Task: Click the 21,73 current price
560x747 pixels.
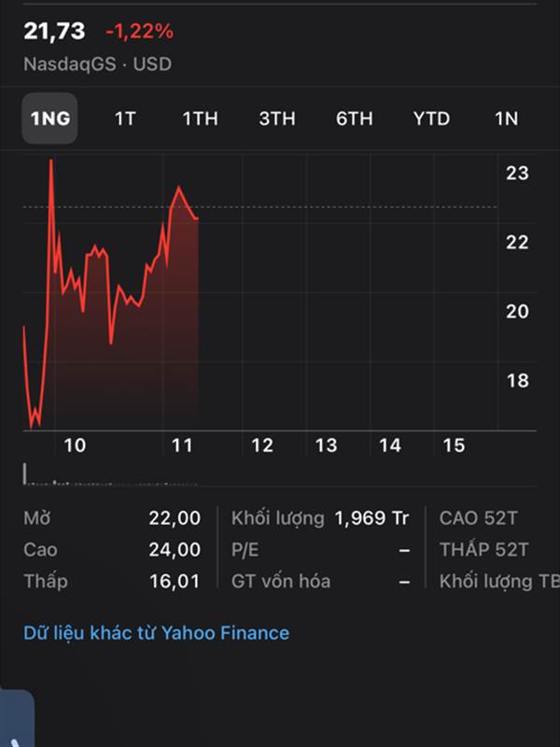Action: pos(54,31)
